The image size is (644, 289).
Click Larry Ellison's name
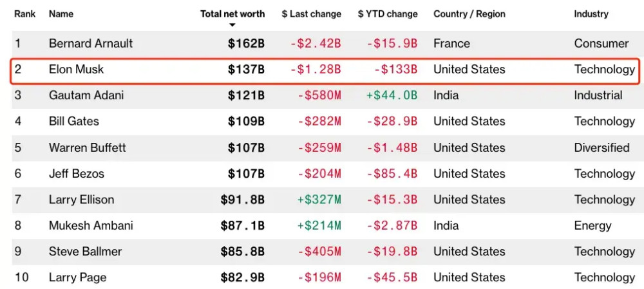[81, 200]
